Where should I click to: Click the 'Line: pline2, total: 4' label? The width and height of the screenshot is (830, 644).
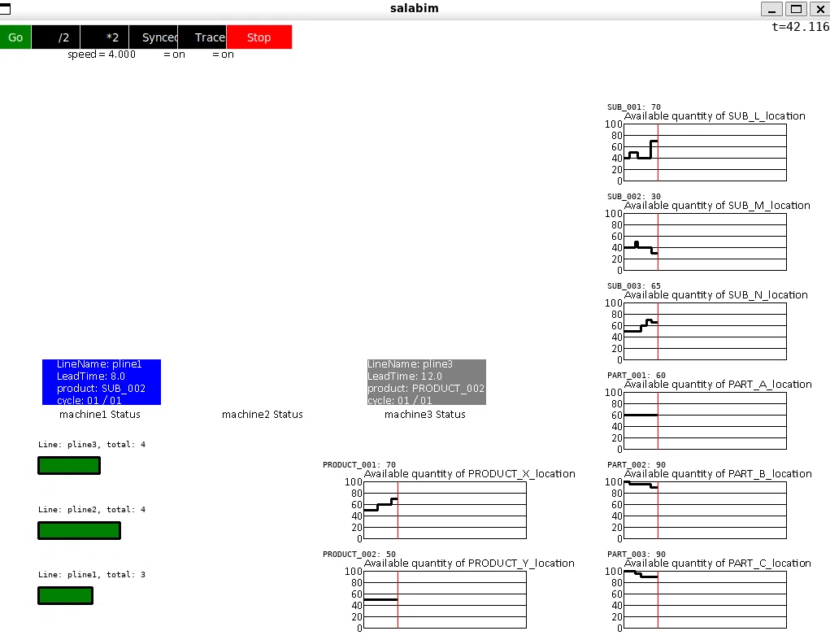click(x=92, y=510)
